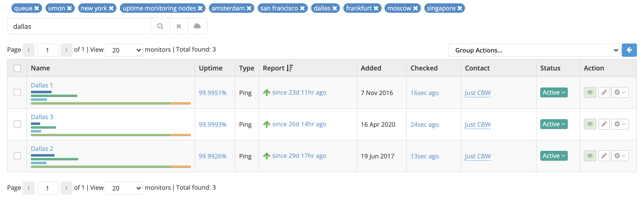
Task: Check the select-all header checkbox
Action: click(17, 68)
